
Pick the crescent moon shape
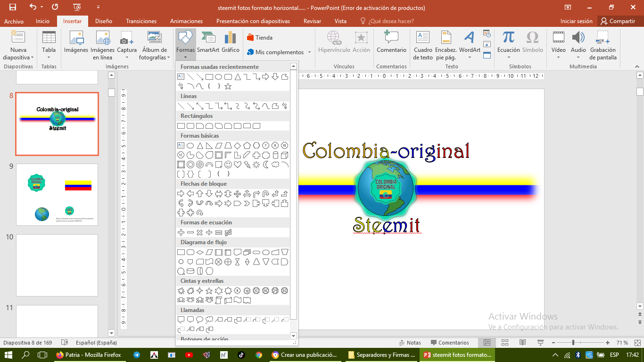(x=266, y=165)
